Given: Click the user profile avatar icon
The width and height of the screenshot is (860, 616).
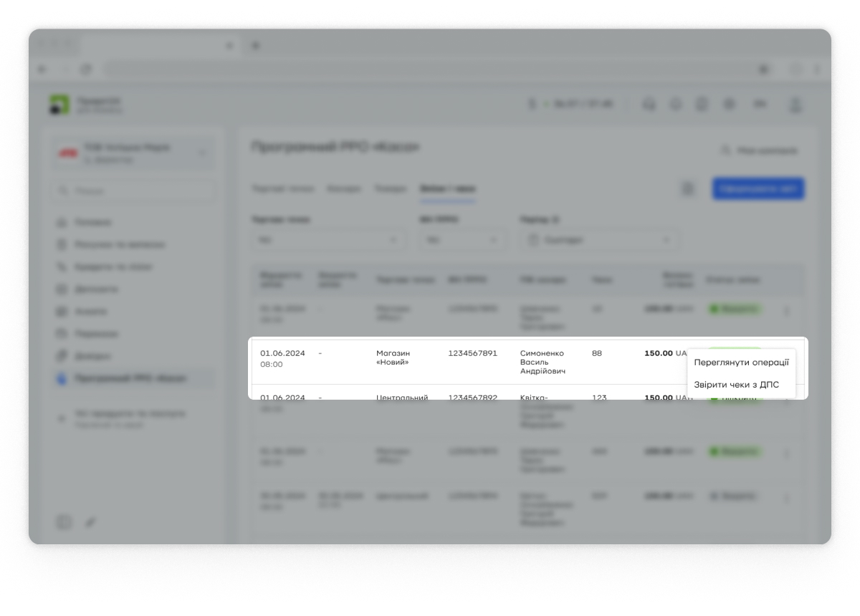Looking at the screenshot, I should pos(795,105).
